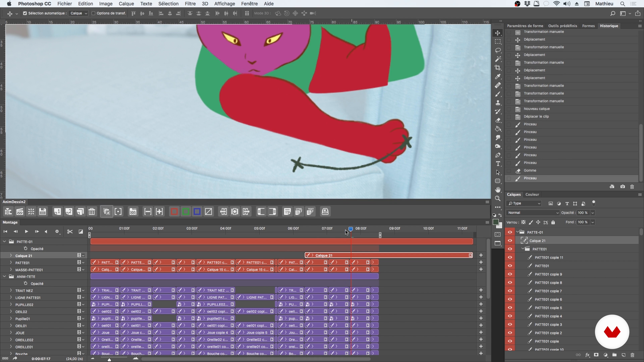Screen dimensions: 644x362
Task: Switch to the Formes tab
Action: (x=588, y=26)
